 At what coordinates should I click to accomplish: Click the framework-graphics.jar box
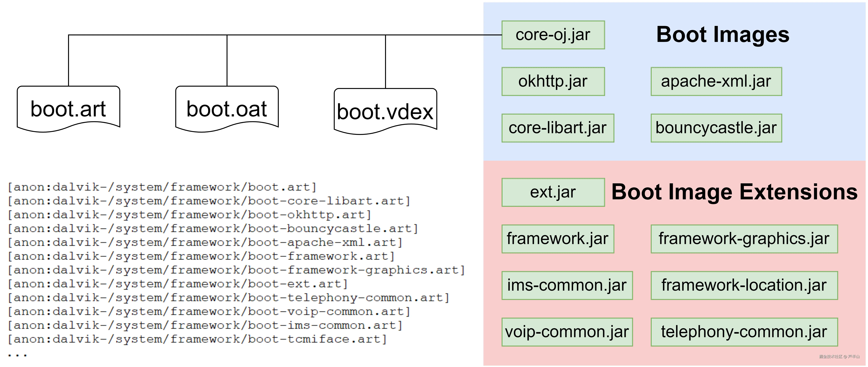[x=744, y=239]
